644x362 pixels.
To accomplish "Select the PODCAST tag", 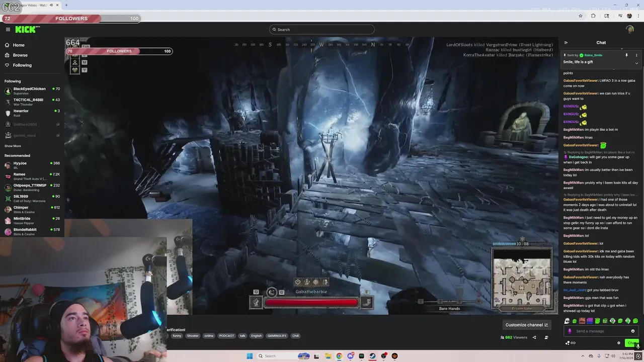I will (x=226, y=336).
